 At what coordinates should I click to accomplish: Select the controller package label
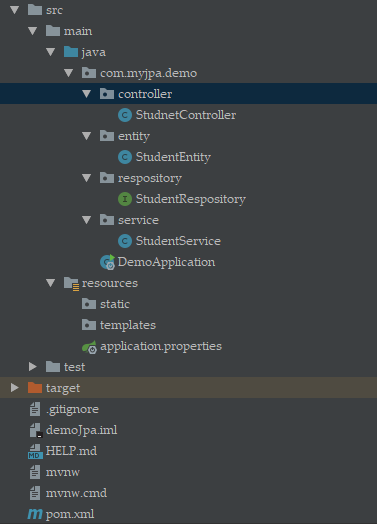(145, 94)
